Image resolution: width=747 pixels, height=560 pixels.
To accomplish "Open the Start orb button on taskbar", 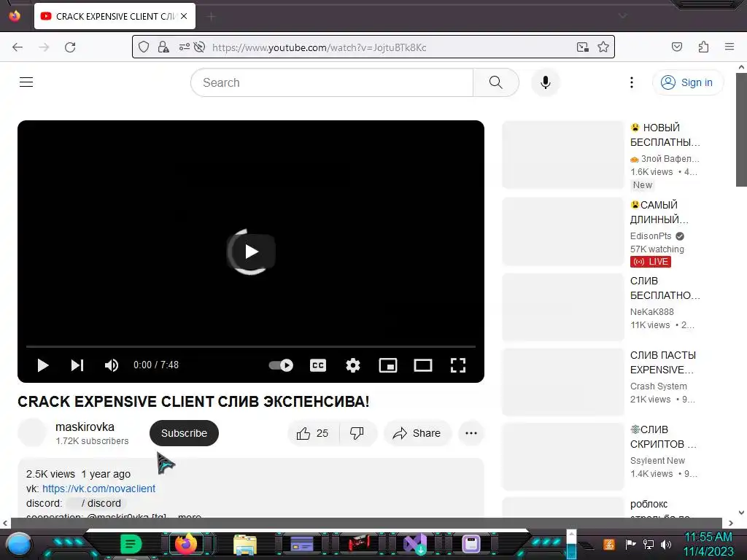I will click(x=18, y=544).
